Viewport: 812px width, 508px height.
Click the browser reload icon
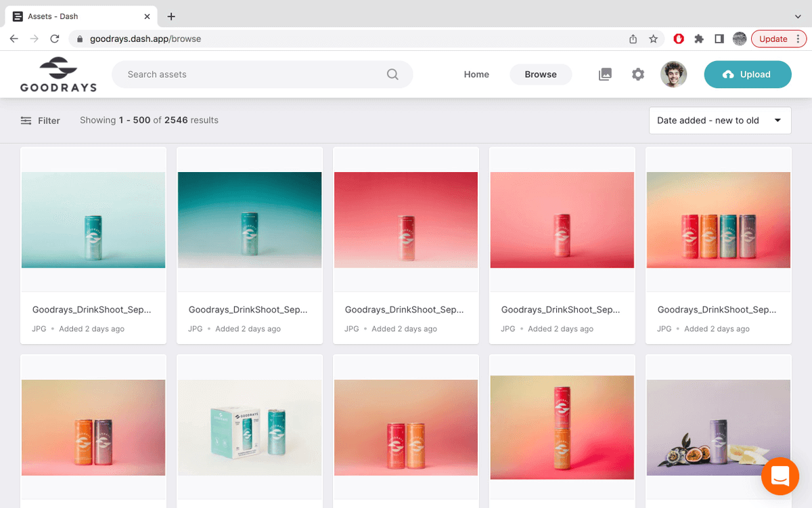coord(55,39)
